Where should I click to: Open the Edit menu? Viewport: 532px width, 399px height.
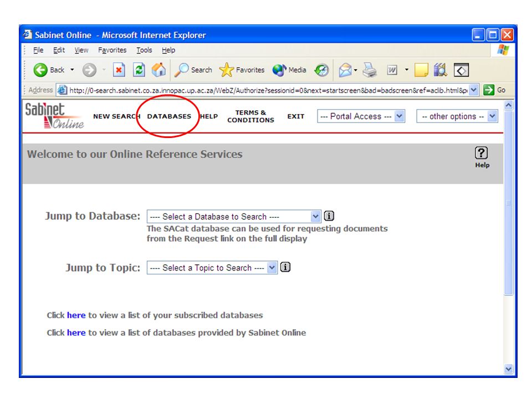click(59, 50)
